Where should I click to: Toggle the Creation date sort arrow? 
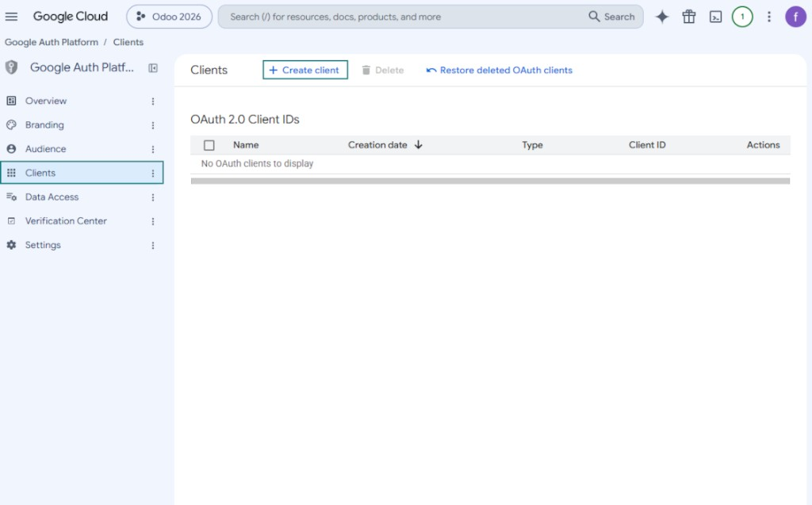[x=419, y=145]
